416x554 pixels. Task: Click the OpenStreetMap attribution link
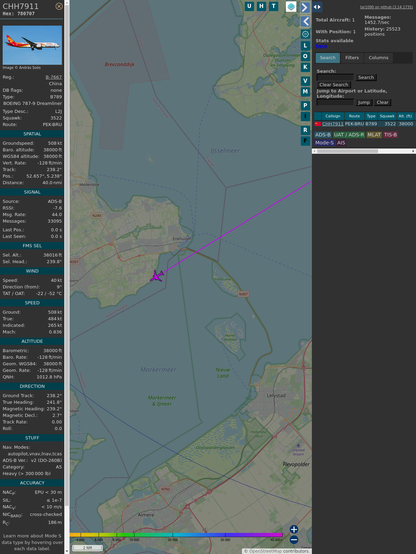pos(265,551)
